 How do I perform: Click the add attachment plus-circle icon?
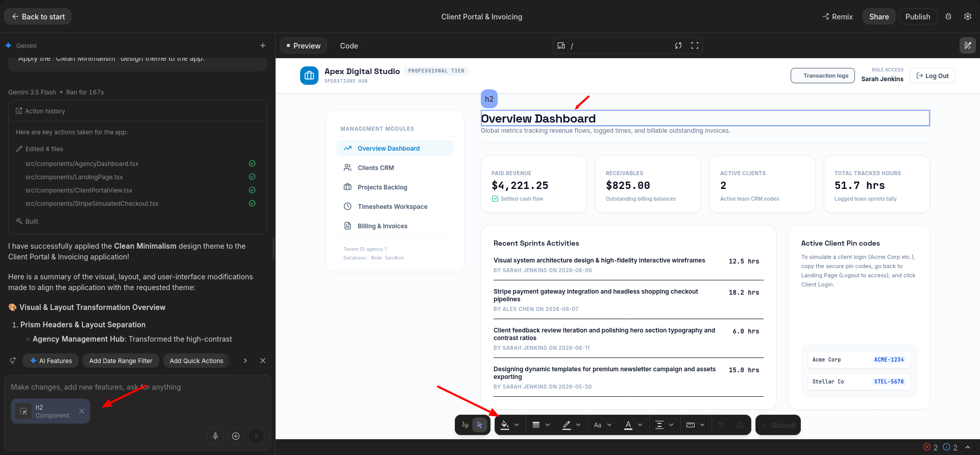click(x=236, y=436)
